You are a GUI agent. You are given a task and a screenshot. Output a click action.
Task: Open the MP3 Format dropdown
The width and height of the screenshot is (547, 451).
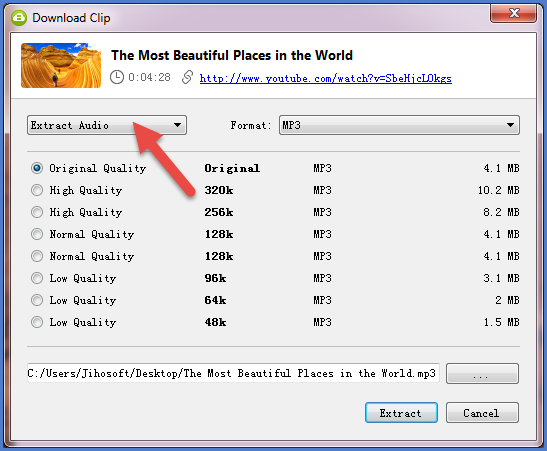399,125
